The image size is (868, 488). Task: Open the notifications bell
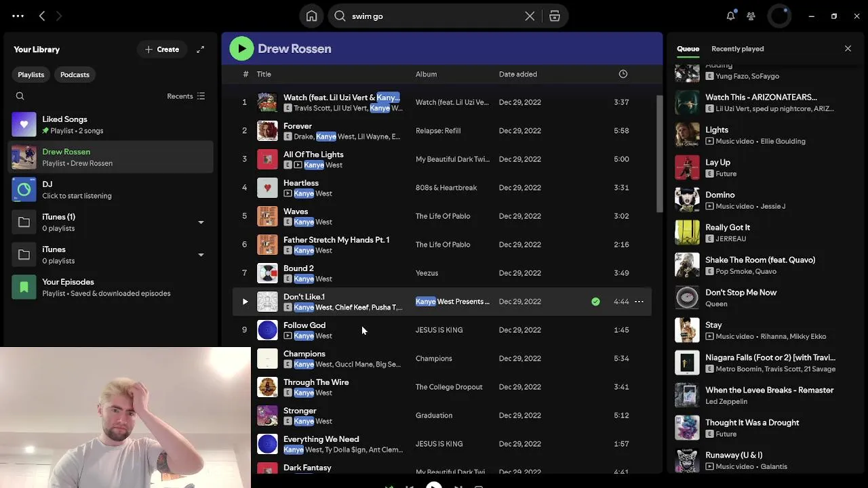pyautogui.click(x=730, y=16)
